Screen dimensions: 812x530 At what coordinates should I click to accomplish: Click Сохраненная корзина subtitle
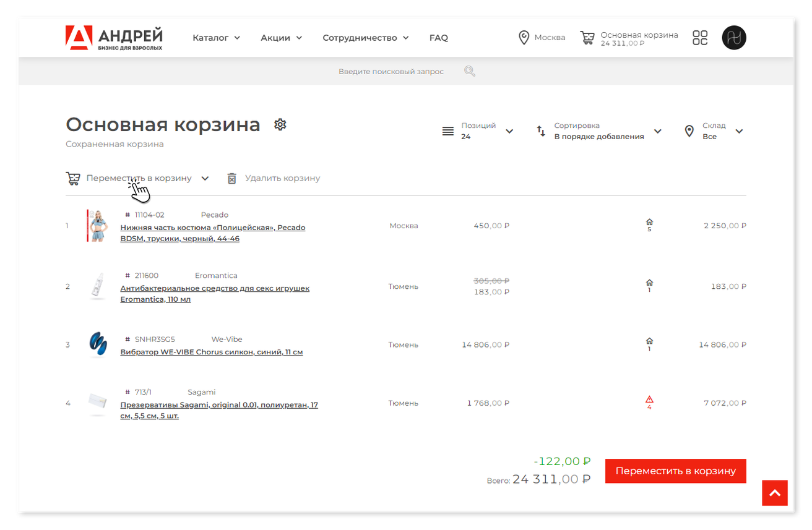tap(114, 144)
